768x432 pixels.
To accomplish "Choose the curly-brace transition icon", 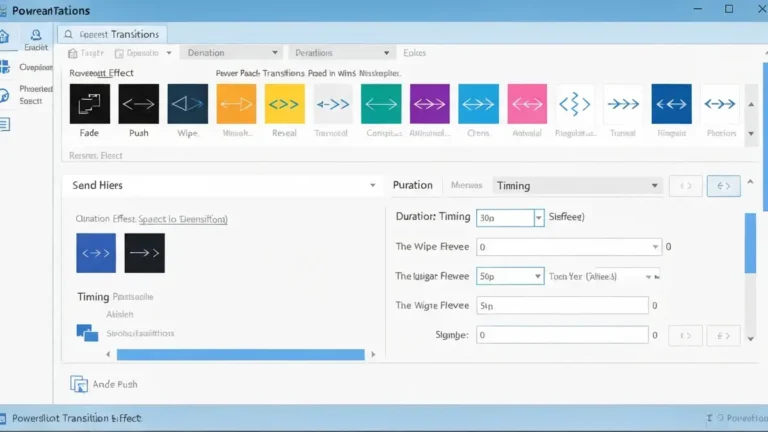I will [575, 104].
